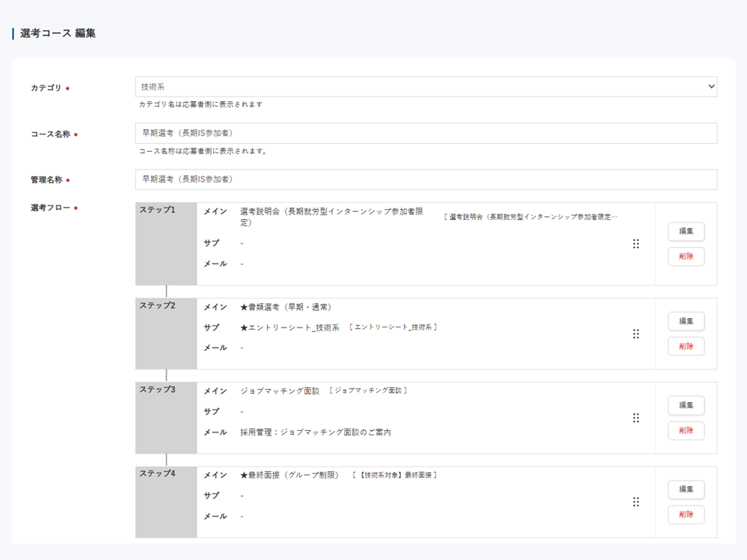Click the ★最終面接（グループ制限） main text
The height and width of the screenshot is (560, 747).
(289, 475)
